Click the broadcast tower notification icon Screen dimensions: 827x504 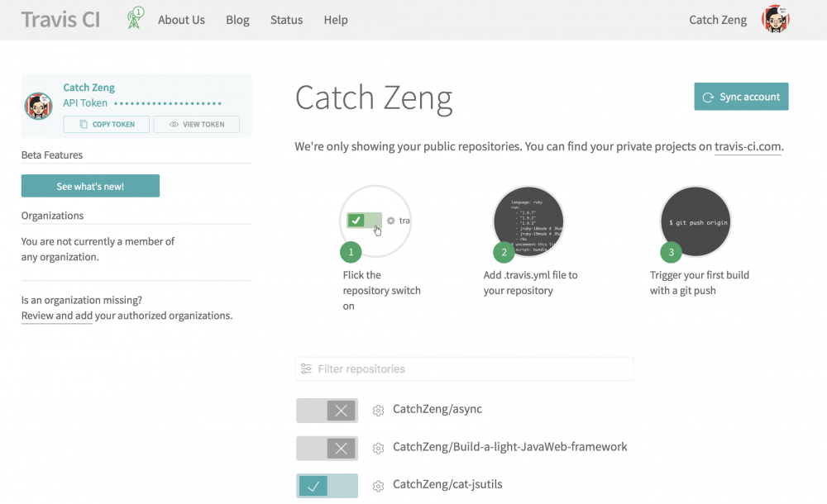(x=135, y=18)
